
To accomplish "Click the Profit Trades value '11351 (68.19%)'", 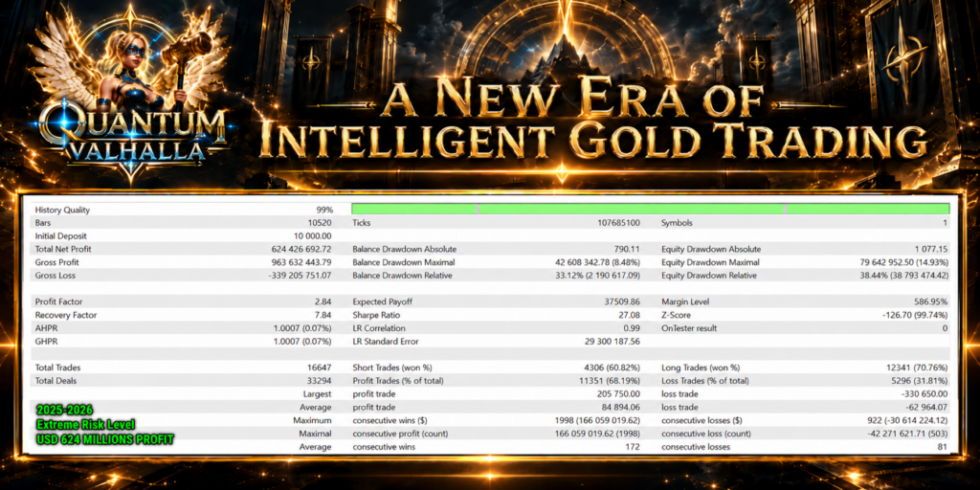I will pyautogui.click(x=611, y=381).
